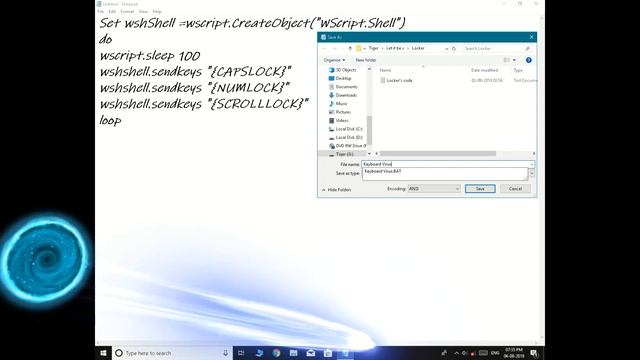
Task: Select the Tiger breadcrumb in the address bar
Action: (x=373, y=48)
